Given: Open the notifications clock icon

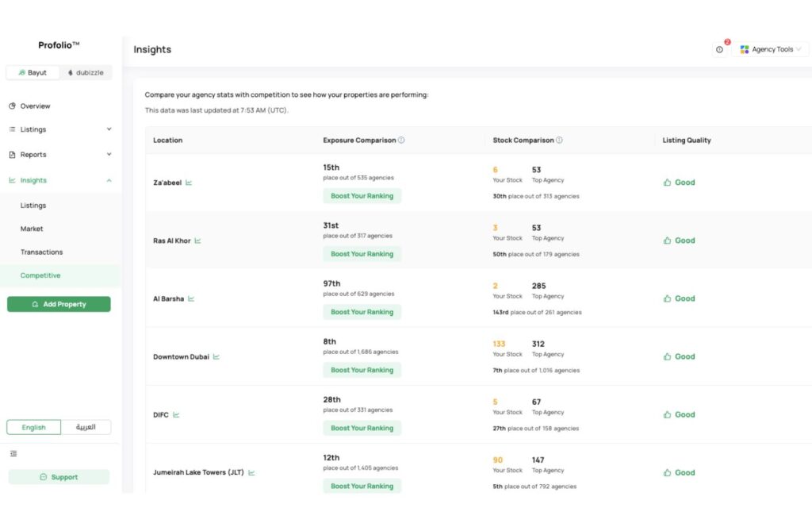Looking at the screenshot, I should 719,49.
